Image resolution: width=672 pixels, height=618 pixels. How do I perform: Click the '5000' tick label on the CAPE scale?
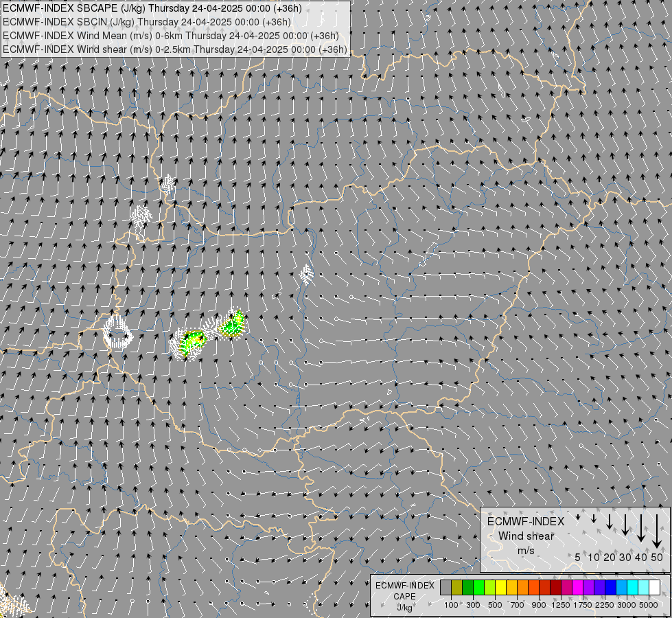click(x=649, y=605)
